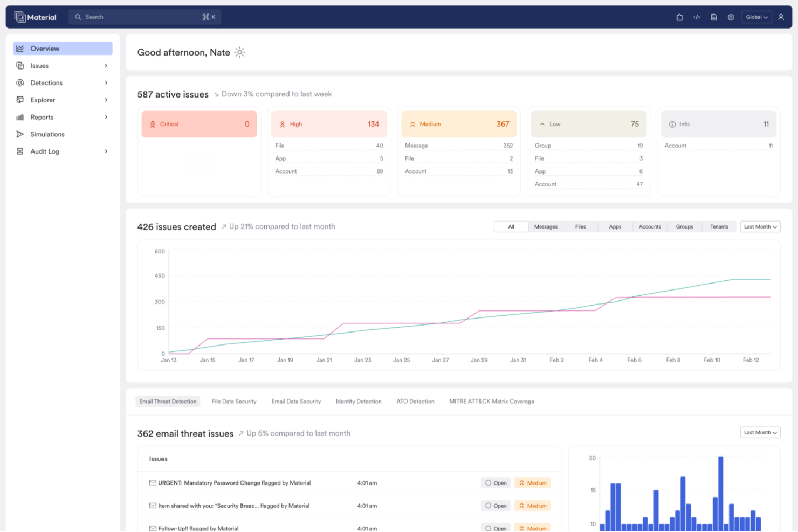The width and height of the screenshot is (798, 532).
Task: Open Explorer from the sidebar
Action: (x=43, y=100)
